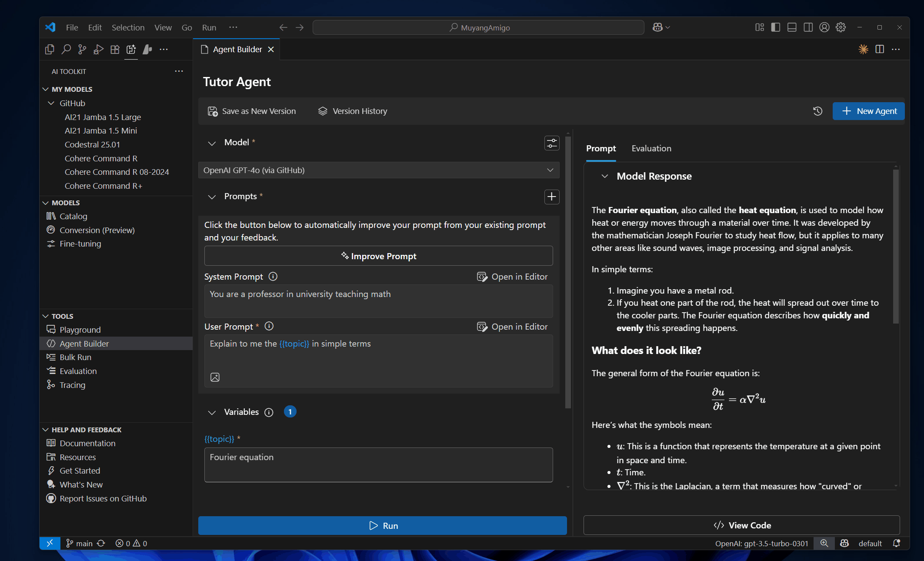Viewport: 924px width, 561px height.
Task: Open the history clock icon beside New Agent
Action: [817, 111]
